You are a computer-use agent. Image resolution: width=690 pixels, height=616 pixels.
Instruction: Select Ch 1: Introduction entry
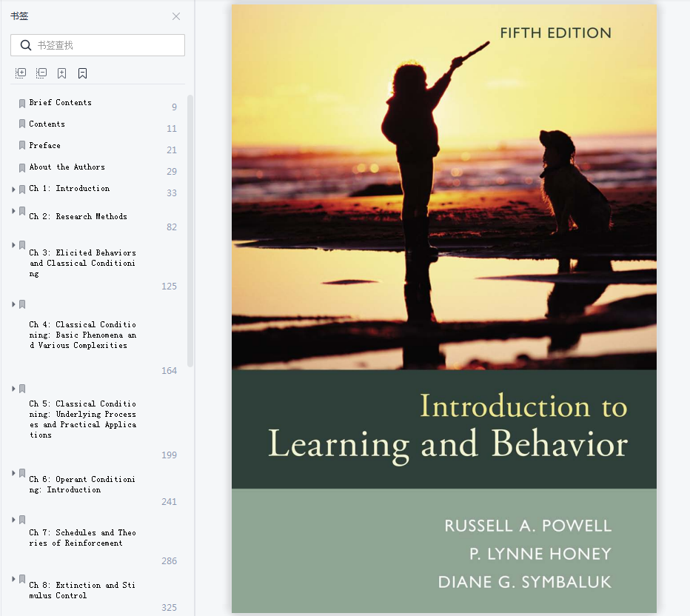pos(70,189)
